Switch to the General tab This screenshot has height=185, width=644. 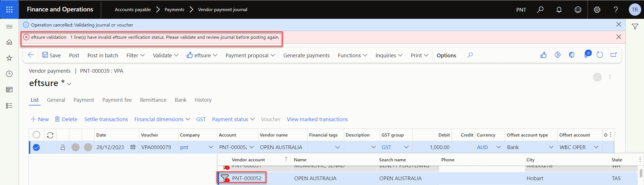pyautogui.click(x=56, y=100)
